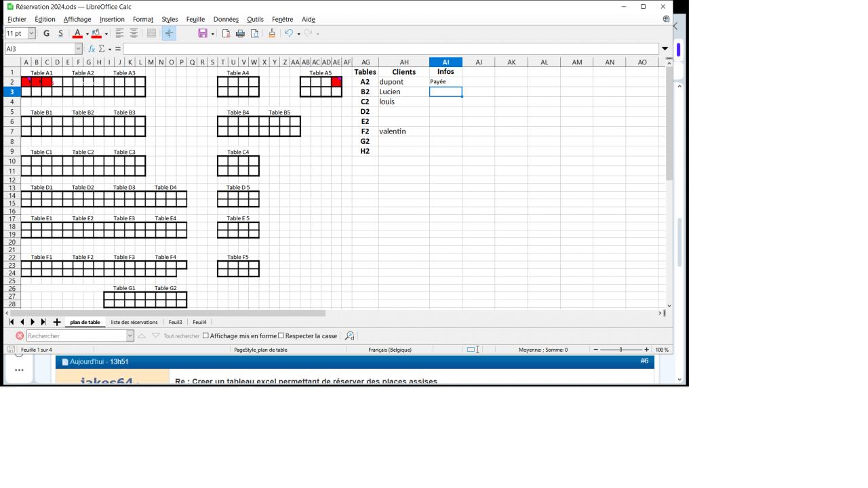
Task: Open the search history dropdown
Action: [x=130, y=335]
